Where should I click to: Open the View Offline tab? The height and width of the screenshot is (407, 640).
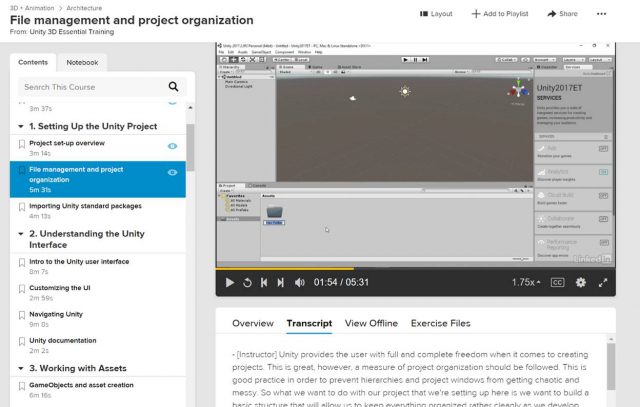coord(371,323)
